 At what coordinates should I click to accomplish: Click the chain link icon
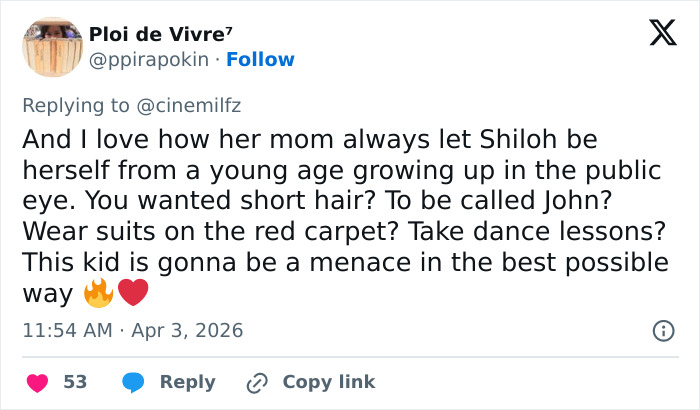pos(257,382)
